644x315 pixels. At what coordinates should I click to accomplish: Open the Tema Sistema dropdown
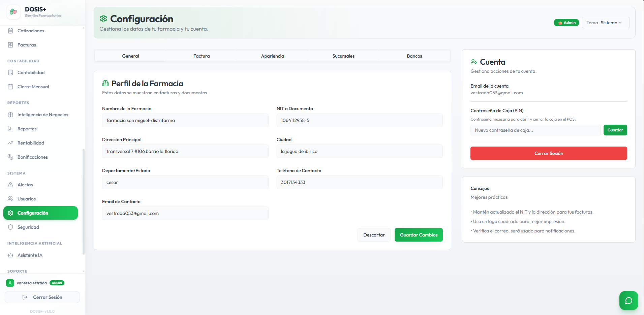click(x=606, y=23)
